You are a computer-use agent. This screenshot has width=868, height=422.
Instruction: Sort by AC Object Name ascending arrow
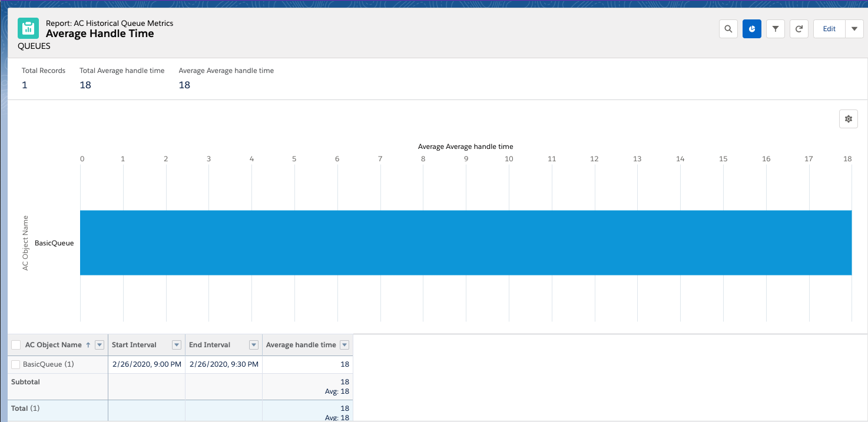pyautogui.click(x=88, y=345)
